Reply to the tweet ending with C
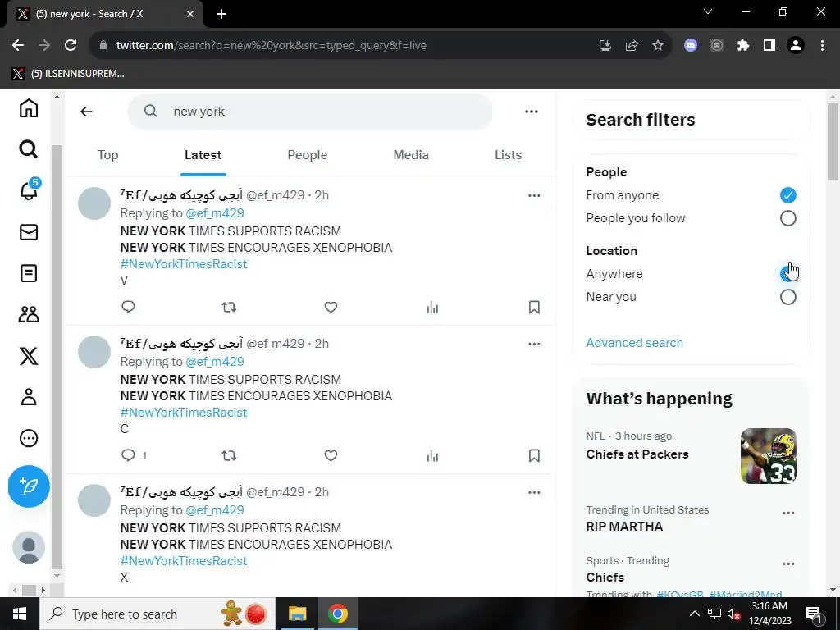Image resolution: width=840 pixels, height=630 pixels. pos(128,455)
